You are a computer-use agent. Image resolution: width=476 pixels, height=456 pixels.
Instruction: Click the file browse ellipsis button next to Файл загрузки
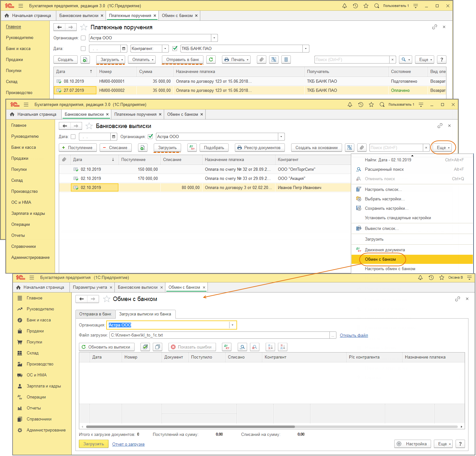tap(333, 335)
